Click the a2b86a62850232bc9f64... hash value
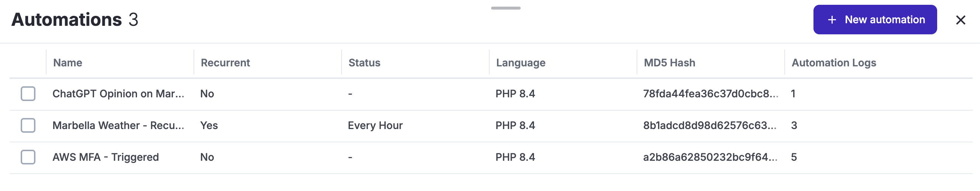The width and height of the screenshot is (980, 191). tap(710, 157)
